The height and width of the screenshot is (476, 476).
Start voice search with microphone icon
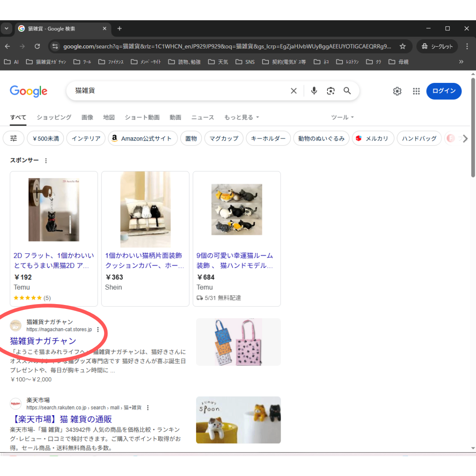pyautogui.click(x=314, y=91)
